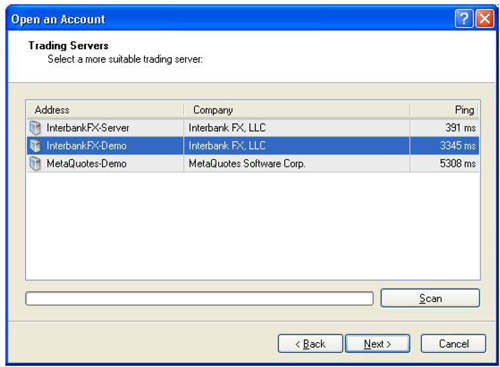The image size is (500, 367).
Task: Click the scan progress bar
Action: click(199, 298)
